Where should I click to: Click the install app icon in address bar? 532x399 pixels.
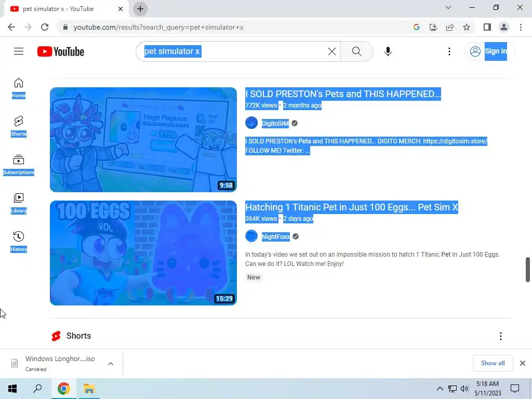pyautogui.click(x=433, y=27)
